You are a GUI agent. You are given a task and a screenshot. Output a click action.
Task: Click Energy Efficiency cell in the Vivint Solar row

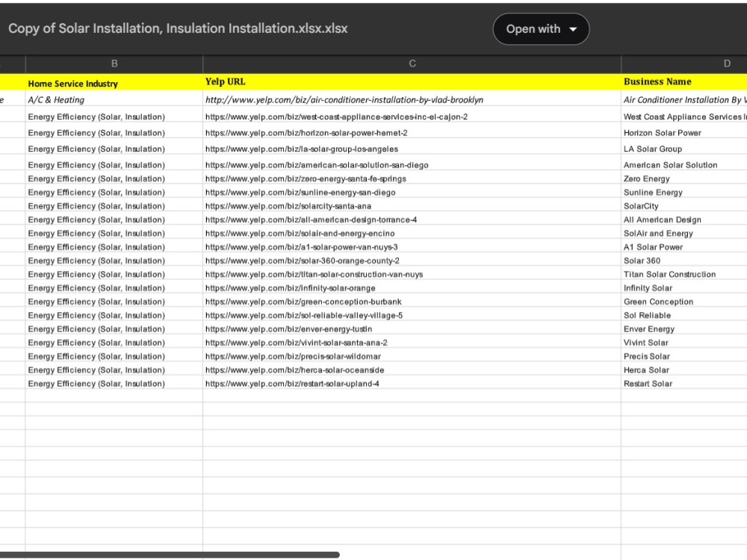click(114, 343)
